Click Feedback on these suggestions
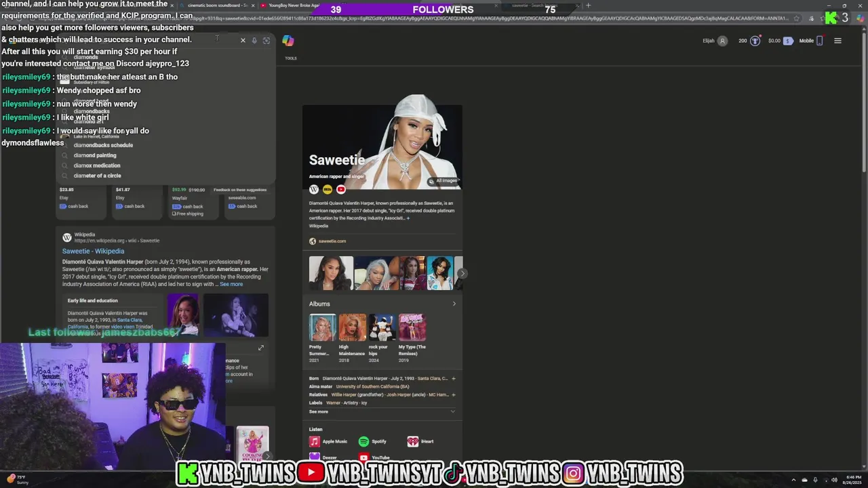 click(x=240, y=190)
